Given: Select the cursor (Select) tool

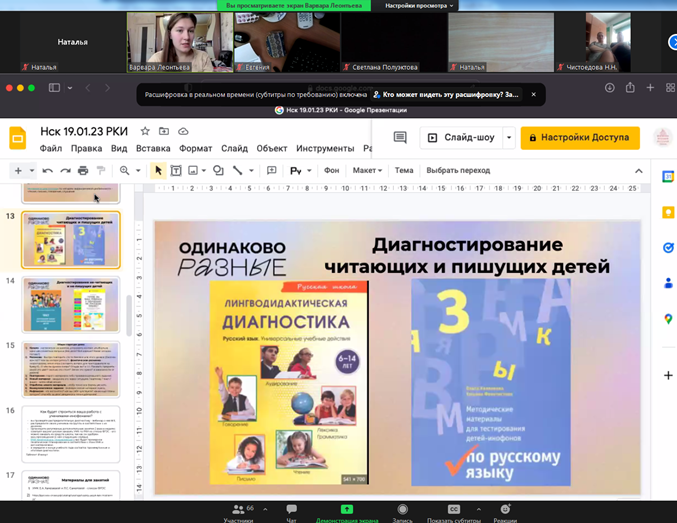Looking at the screenshot, I should [158, 171].
